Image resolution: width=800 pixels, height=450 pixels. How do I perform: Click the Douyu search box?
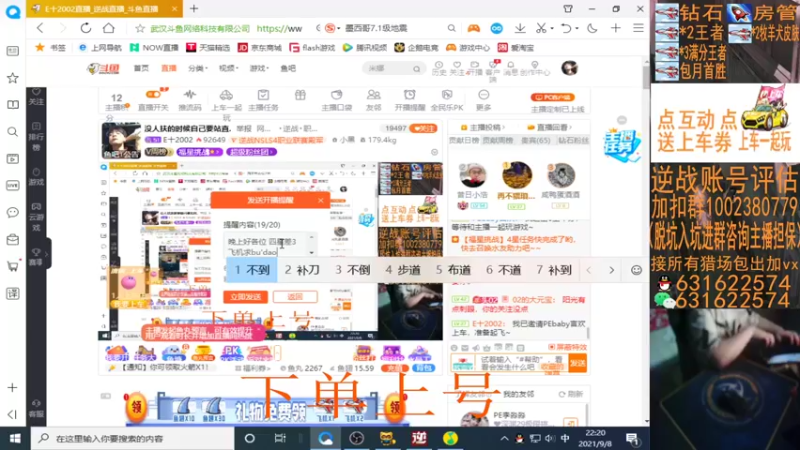(x=392, y=68)
